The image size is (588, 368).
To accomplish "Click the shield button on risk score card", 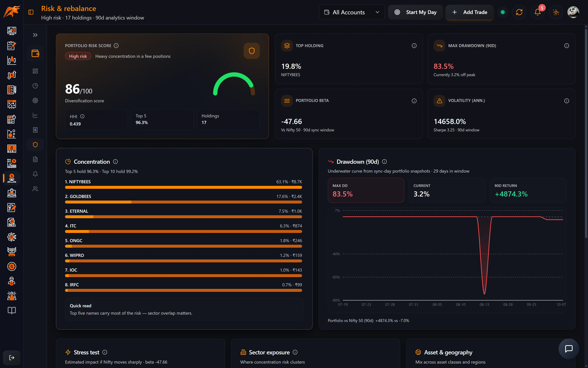I will 252,51.
